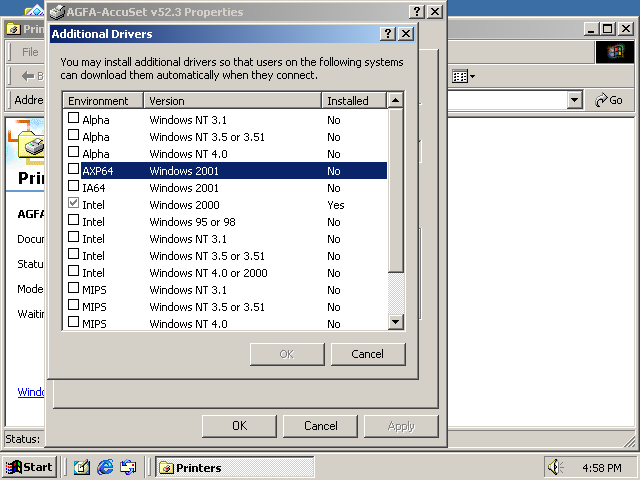Click Show Desktop quick launch icon
Image resolution: width=640 pixels, height=480 pixels.
point(82,467)
